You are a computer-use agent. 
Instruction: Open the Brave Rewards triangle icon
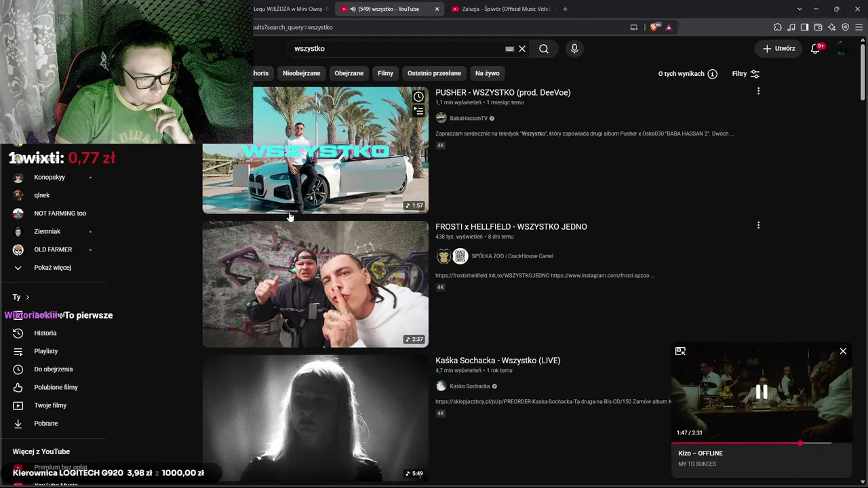tap(669, 27)
